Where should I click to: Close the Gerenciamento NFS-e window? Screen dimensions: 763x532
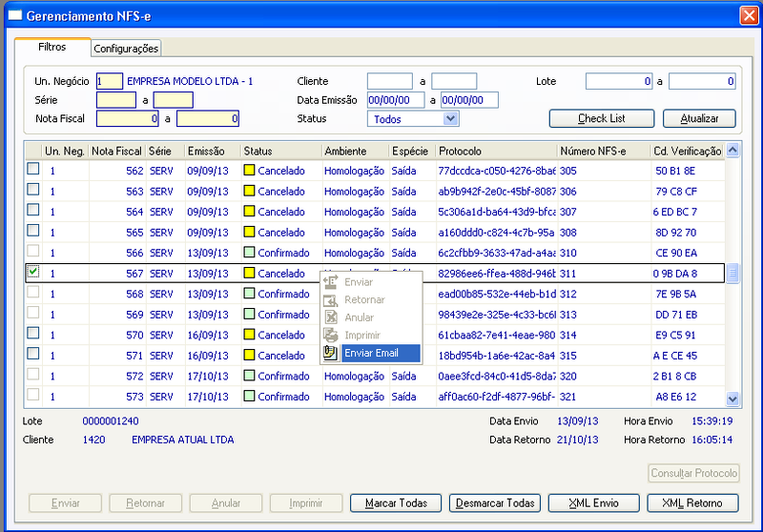click(749, 15)
